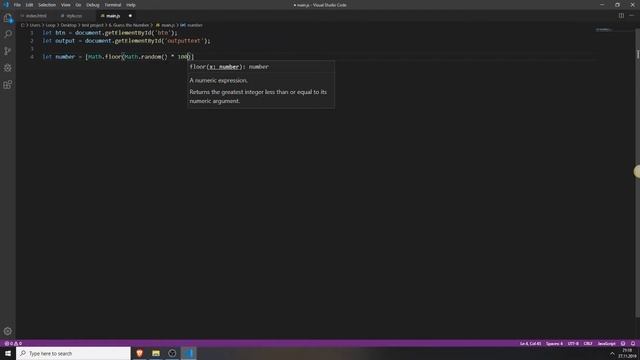Screen dimensions: 640x360
Task: Click 'A numeric expression.' in the tooltip
Action: [218, 80]
